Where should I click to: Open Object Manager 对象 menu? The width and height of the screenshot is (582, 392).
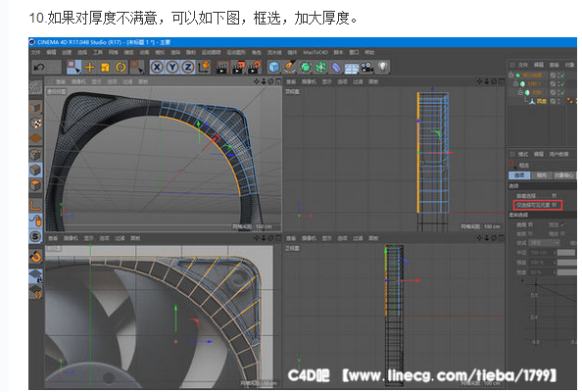(x=569, y=65)
